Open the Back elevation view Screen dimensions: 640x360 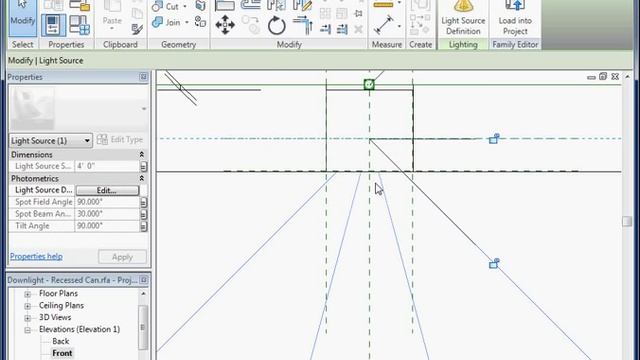point(60,341)
